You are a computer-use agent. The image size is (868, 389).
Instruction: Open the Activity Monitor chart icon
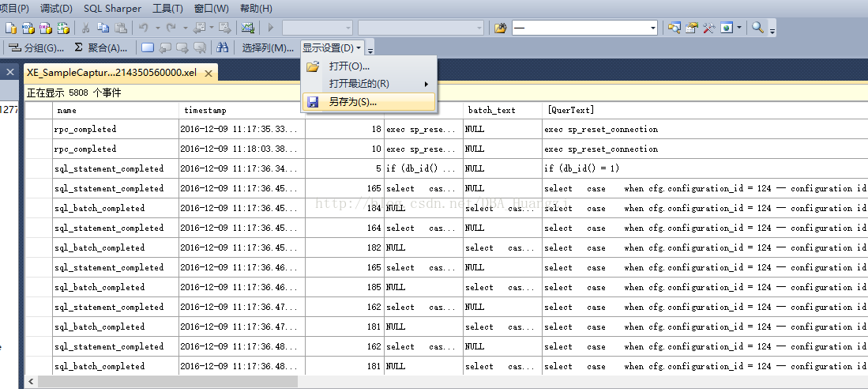(x=247, y=28)
